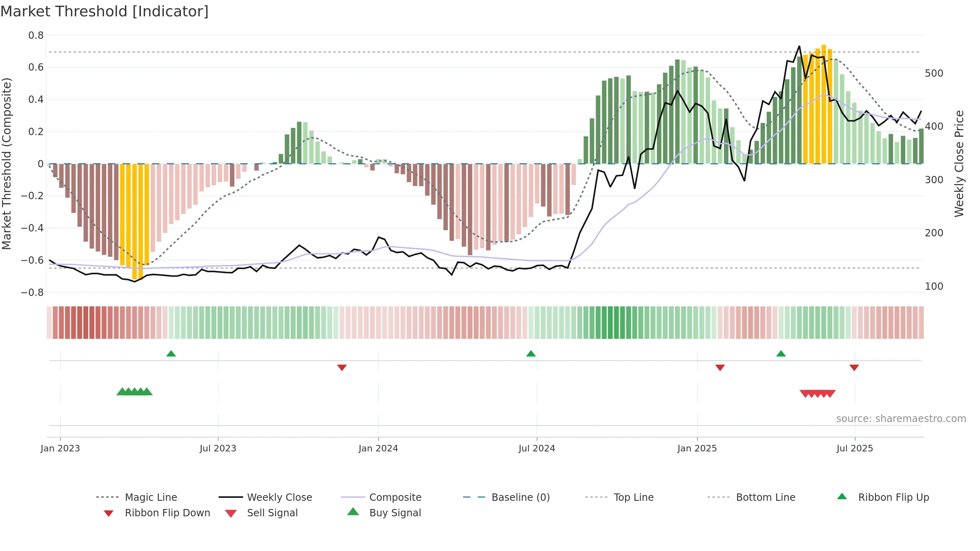
Task: Click the red Ribbon Flip Down legend triangle
Action: 109,513
